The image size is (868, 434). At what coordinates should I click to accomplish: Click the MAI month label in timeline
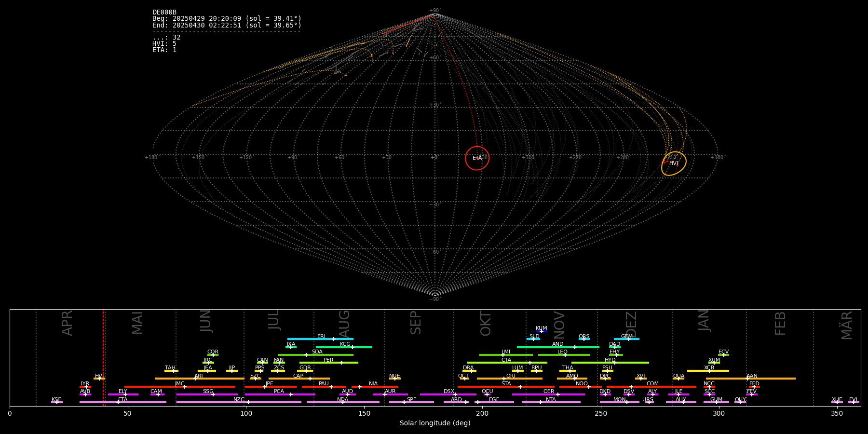click(137, 323)
